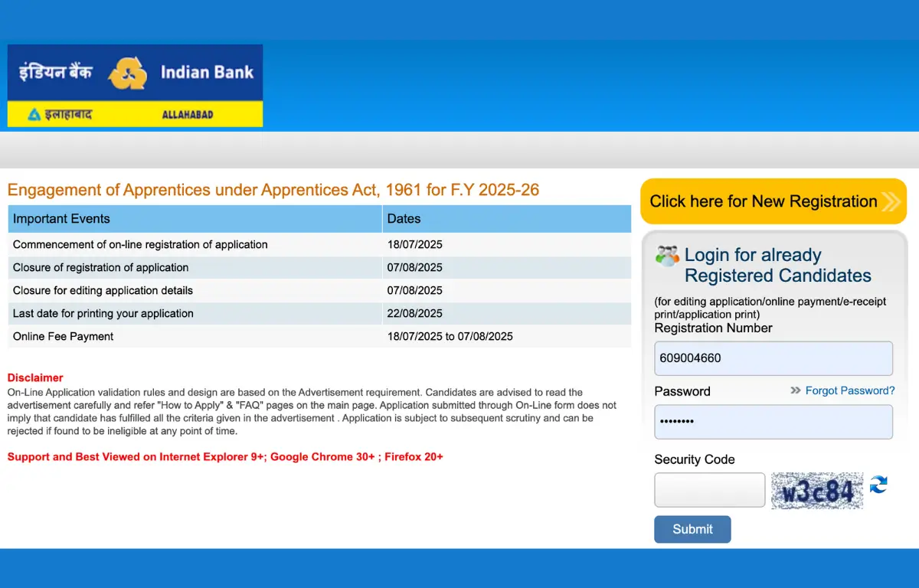Click into the Password field
Screen dimensions: 919x588
773,421
